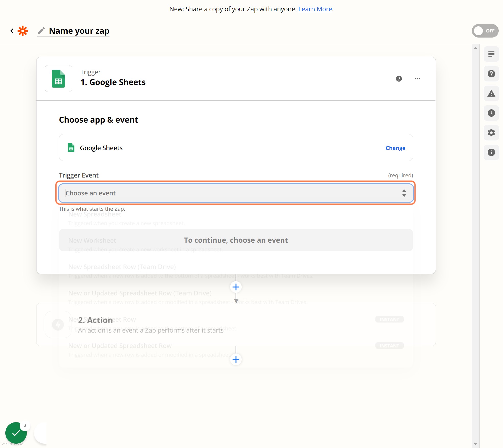503x448 pixels.
Task: Open the settings gear sidebar icon
Action: pyautogui.click(x=491, y=133)
